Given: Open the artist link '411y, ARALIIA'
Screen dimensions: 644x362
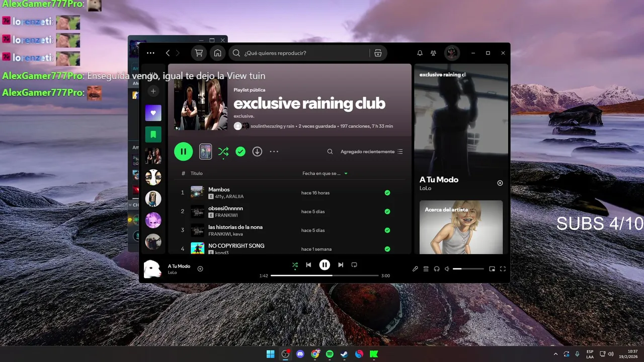Looking at the screenshot, I should tap(229, 197).
